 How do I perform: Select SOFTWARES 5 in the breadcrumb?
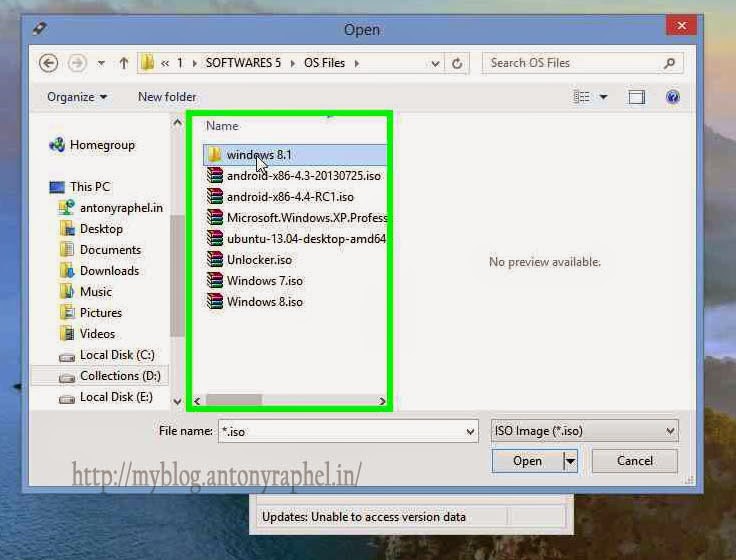point(243,63)
